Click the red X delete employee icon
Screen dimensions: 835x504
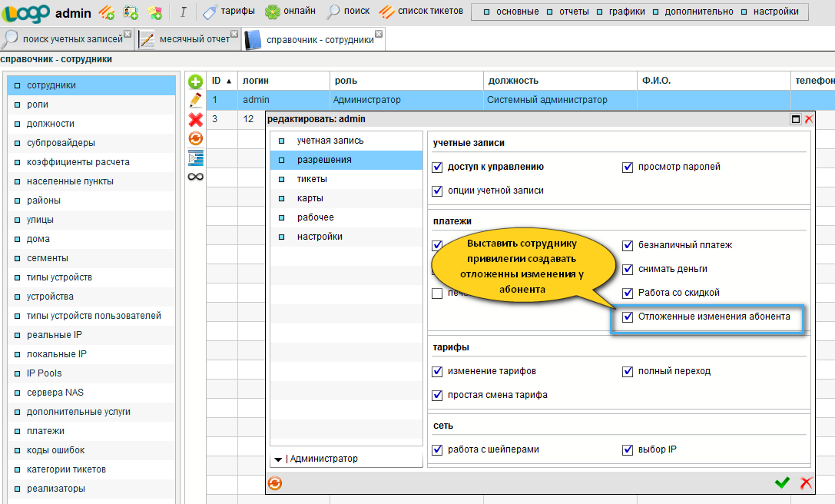coord(195,119)
